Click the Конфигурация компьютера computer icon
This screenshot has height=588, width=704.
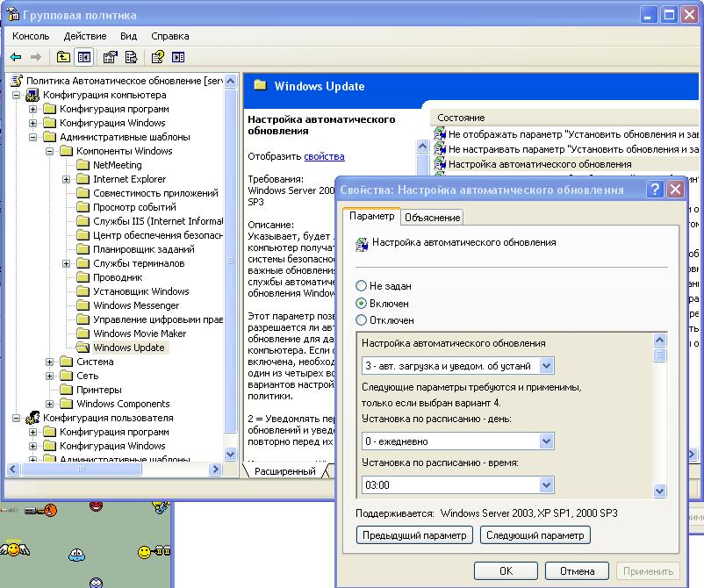(x=32, y=95)
